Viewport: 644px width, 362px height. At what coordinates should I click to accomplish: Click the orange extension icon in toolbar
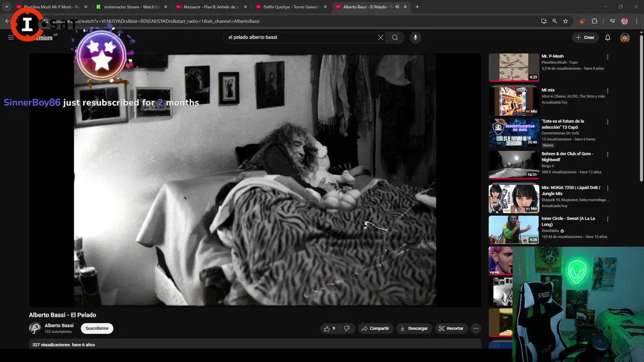pos(582,21)
